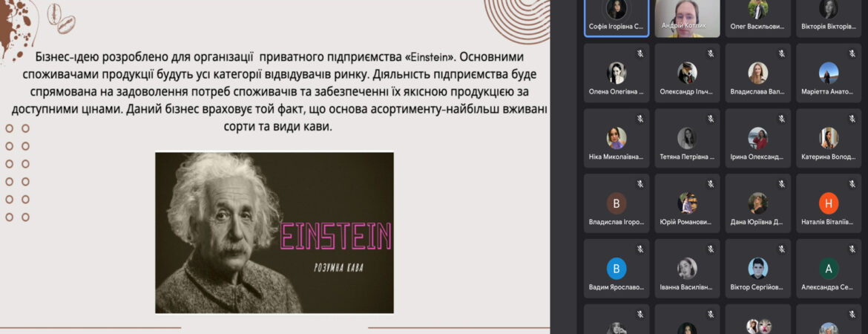Select Софія Ігорівна's profile avatar
This screenshot has width=868, height=334.
point(616,8)
